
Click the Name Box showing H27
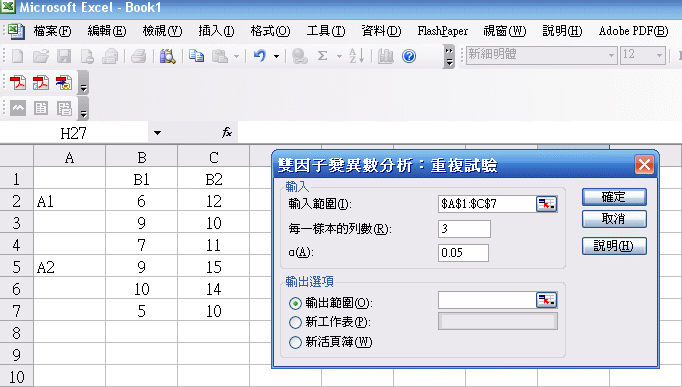pos(74,133)
